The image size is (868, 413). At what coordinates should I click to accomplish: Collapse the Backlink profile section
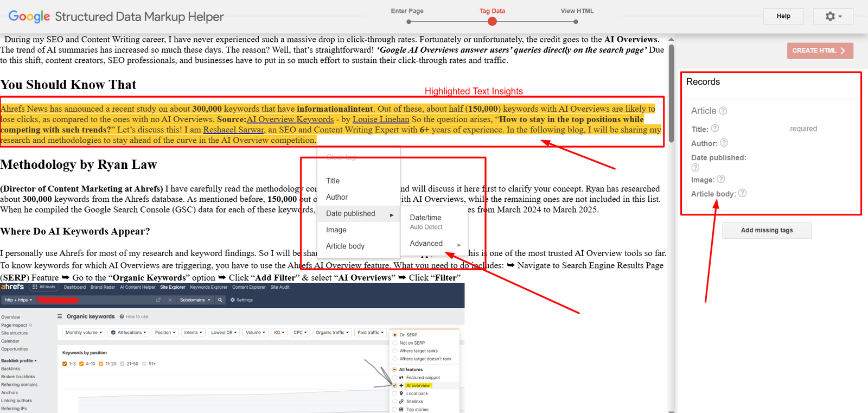tap(19, 360)
